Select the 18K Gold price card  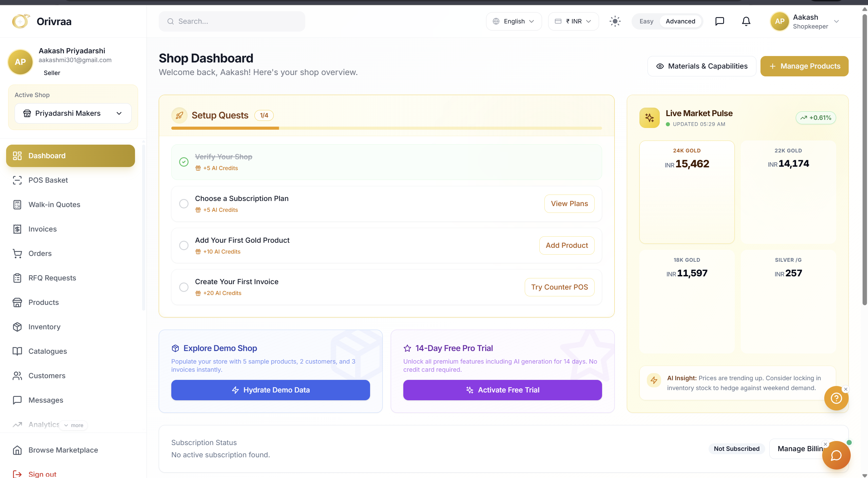point(687,301)
